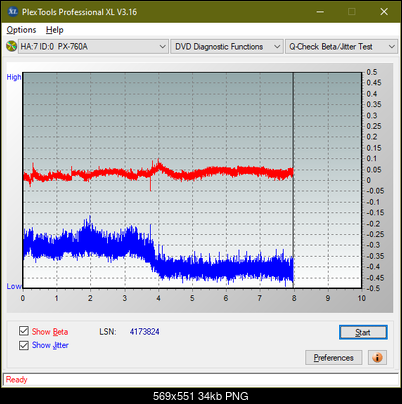Toggle the Show Jitter checkbox
This screenshot has width=402, height=404.
[24, 345]
